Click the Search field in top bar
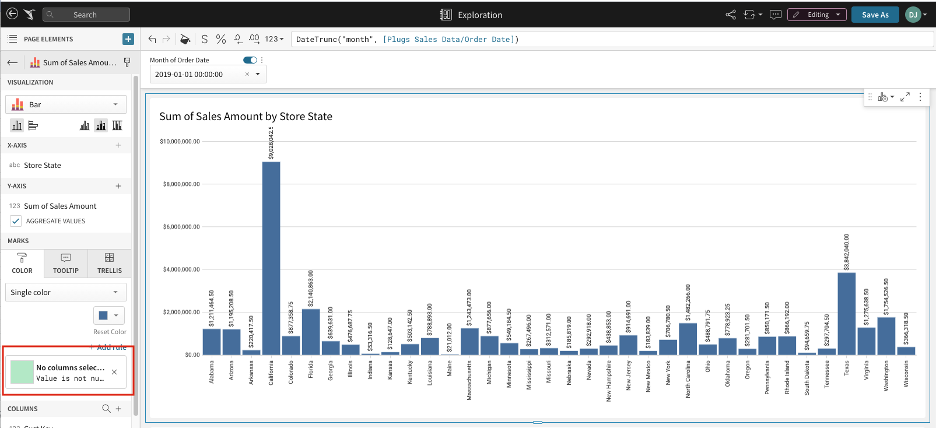The width and height of the screenshot is (936, 428). pos(85,15)
